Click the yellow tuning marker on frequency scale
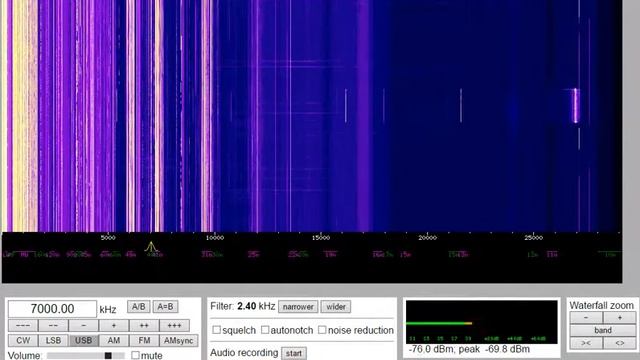 [151, 247]
